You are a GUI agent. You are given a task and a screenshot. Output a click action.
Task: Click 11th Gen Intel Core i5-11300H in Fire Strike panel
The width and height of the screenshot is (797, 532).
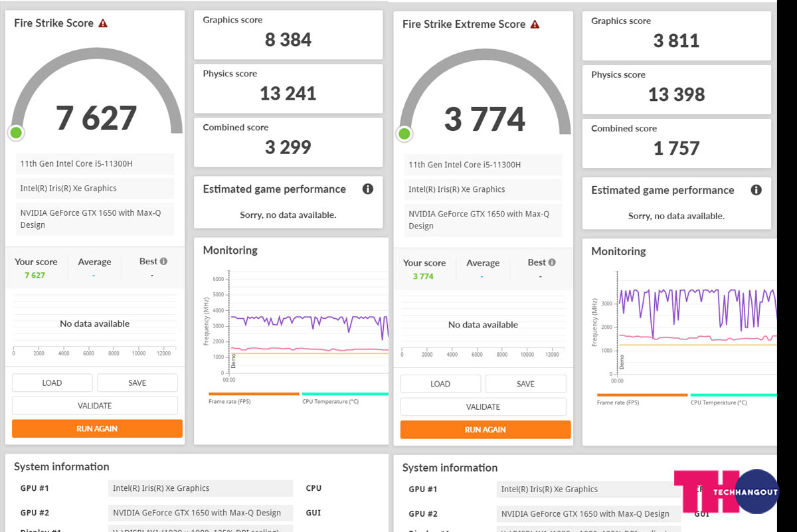coord(94,164)
